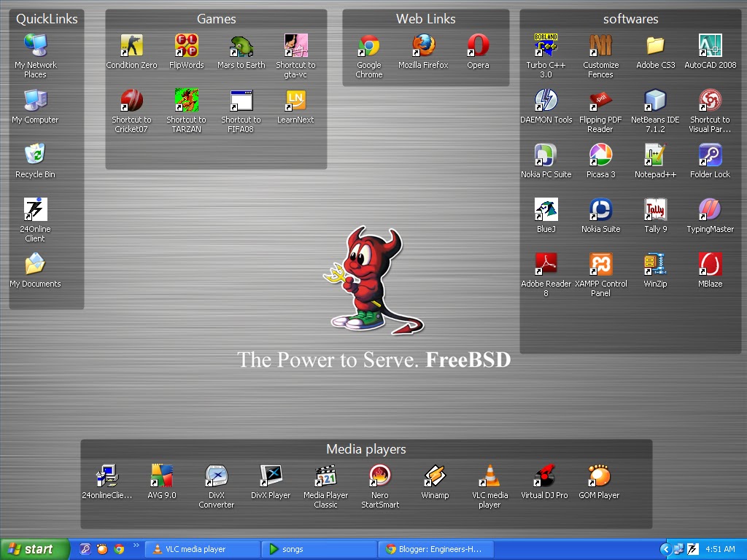The image size is (747, 560).
Task: Switch to VLC media player taskbar button
Action: 203,550
